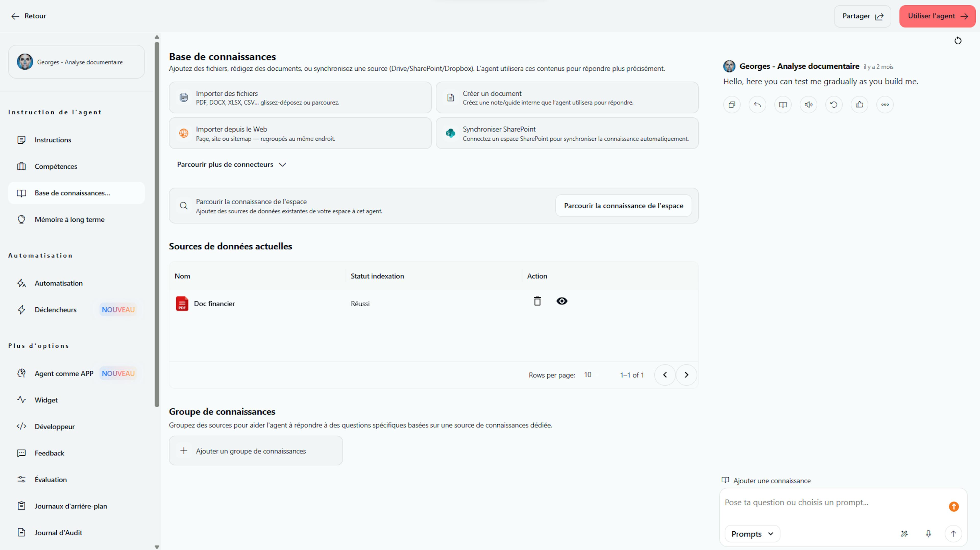Click the read aloud speaker icon
The width and height of the screenshot is (980, 550).
tap(808, 105)
